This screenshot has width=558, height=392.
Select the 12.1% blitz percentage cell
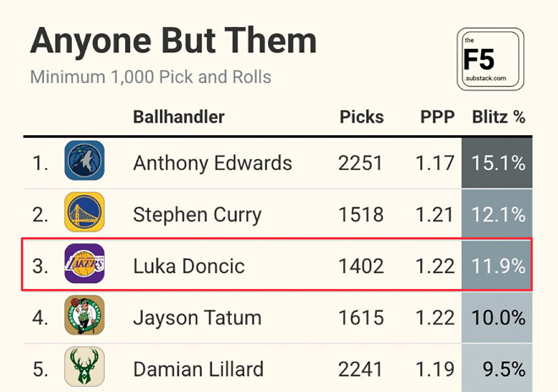tap(497, 215)
